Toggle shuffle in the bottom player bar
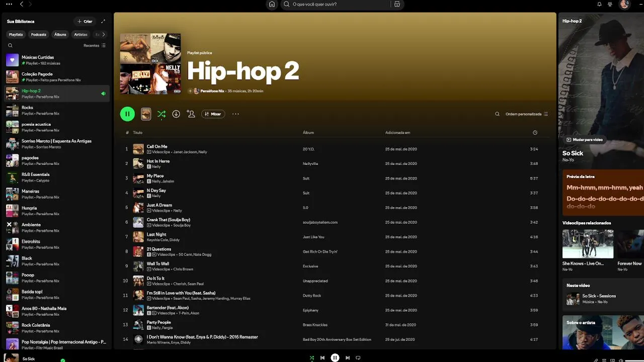The width and height of the screenshot is (644, 362). pyautogui.click(x=311, y=358)
